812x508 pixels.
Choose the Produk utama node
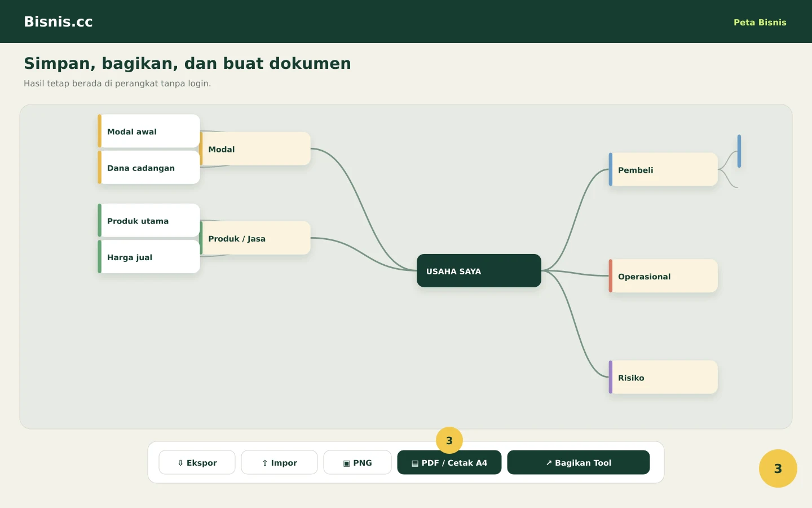click(149, 220)
